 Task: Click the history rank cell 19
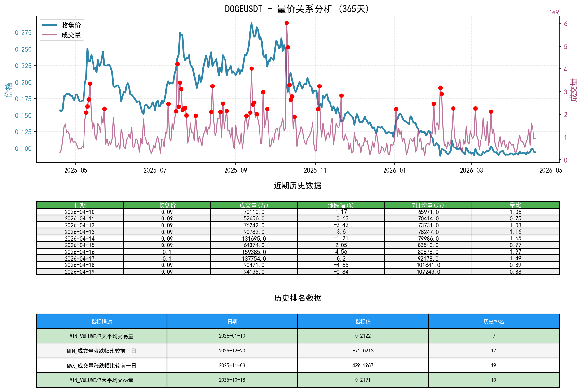494,365
